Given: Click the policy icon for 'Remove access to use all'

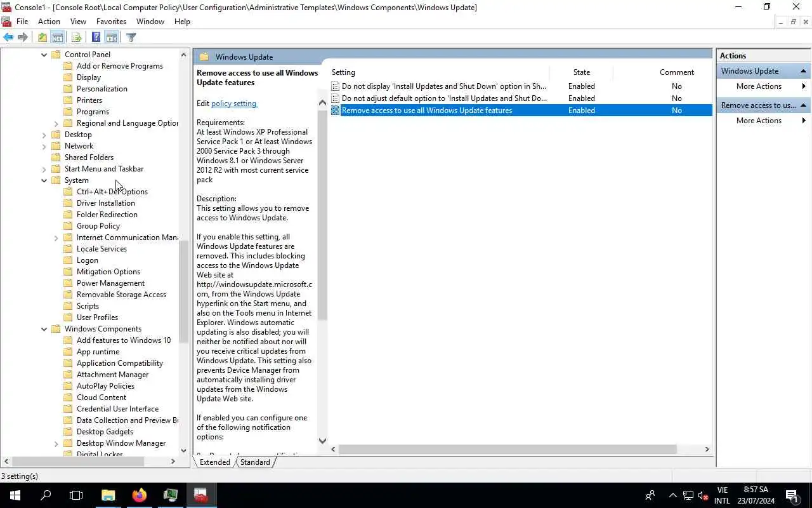Looking at the screenshot, I should pos(336,110).
